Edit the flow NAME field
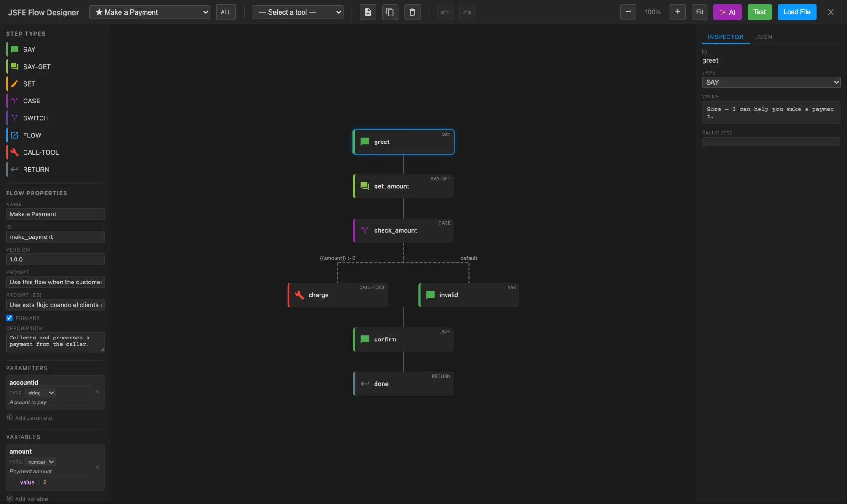Image resolution: width=847 pixels, height=504 pixels. coord(55,214)
